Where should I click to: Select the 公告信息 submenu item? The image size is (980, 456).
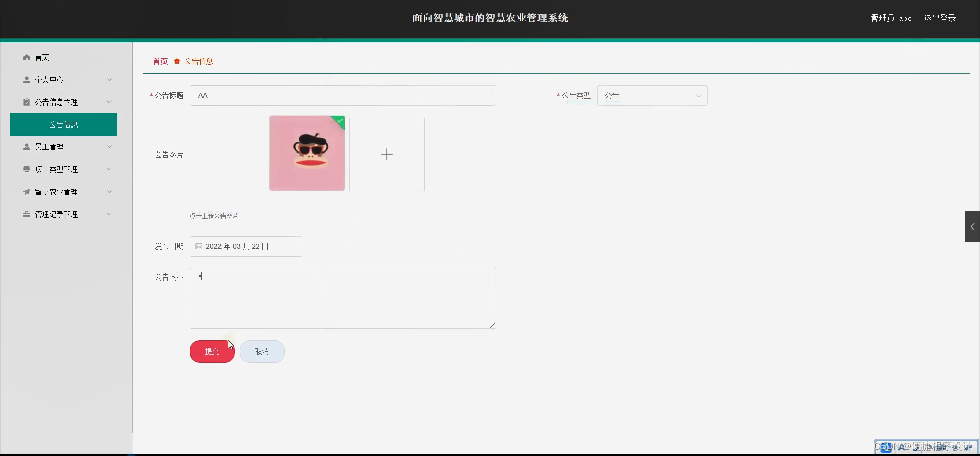64,124
